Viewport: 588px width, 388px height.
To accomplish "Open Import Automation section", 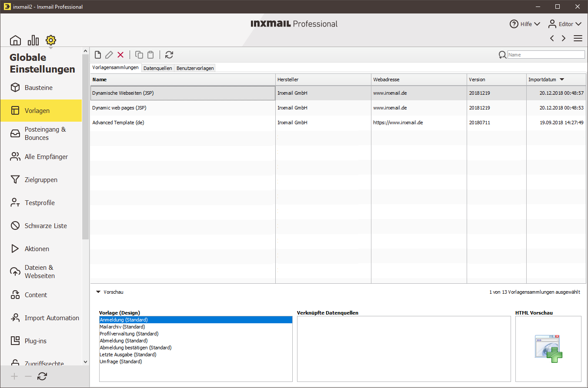I will click(x=41, y=318).
